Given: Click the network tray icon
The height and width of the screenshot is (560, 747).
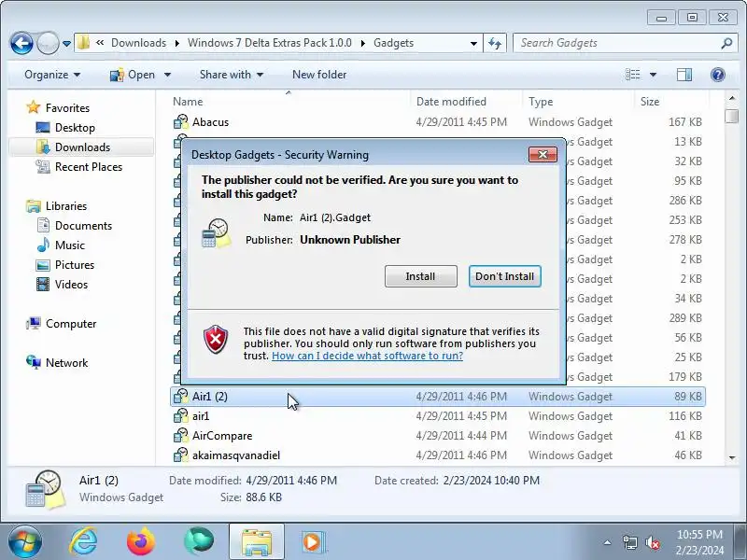Looking at the screenshot, I should (x=629, y=542).
